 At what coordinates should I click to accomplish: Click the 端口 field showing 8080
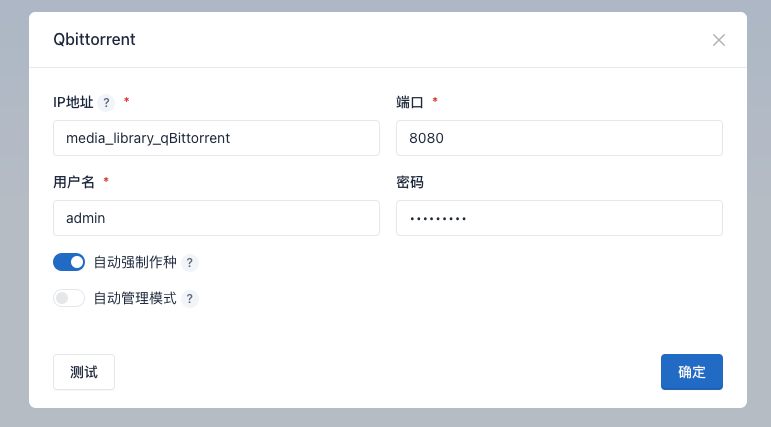tap(559, 138)
